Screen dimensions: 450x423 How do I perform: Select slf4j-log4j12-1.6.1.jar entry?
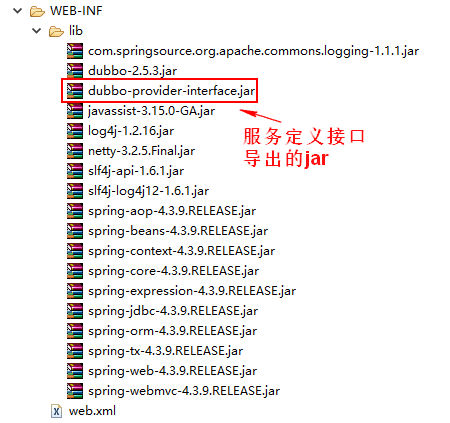click(148, 191)
